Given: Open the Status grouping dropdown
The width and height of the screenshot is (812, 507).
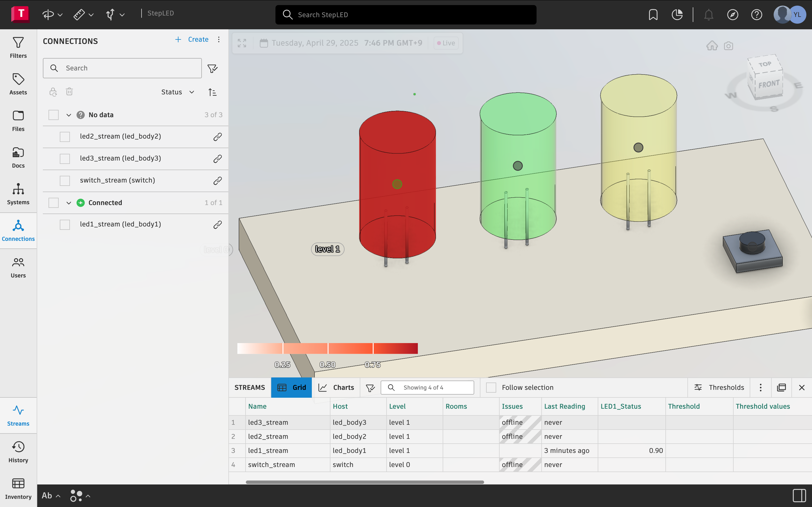Looking at the screenshot, I should click(x=178, y=92).
